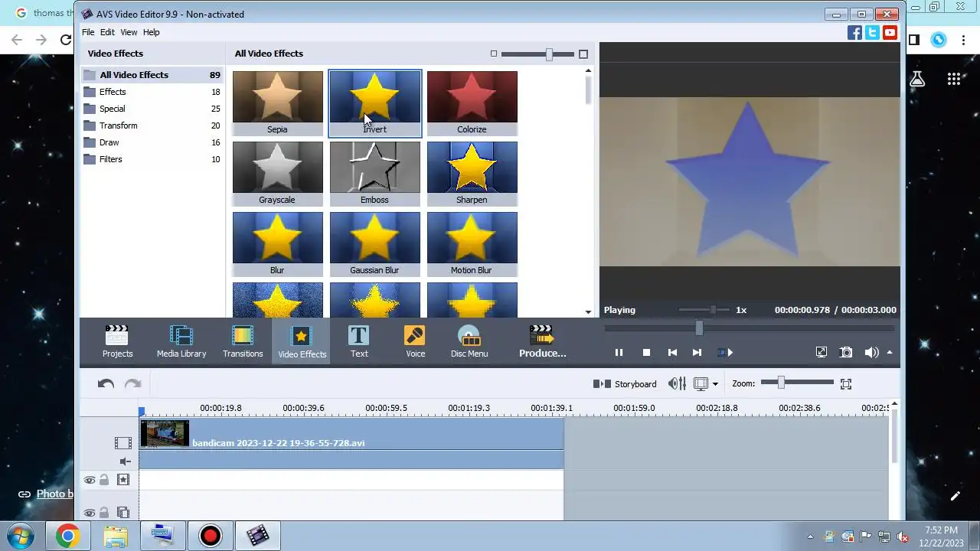Image resolution: width=980 pixels, height=551 pixels.
Task: Open the Projects panel
Action: pos(117,341)
